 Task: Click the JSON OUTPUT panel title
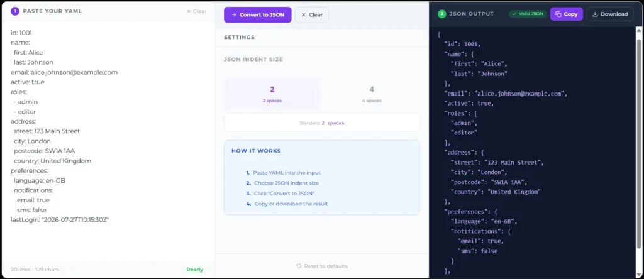click(472, 14)
